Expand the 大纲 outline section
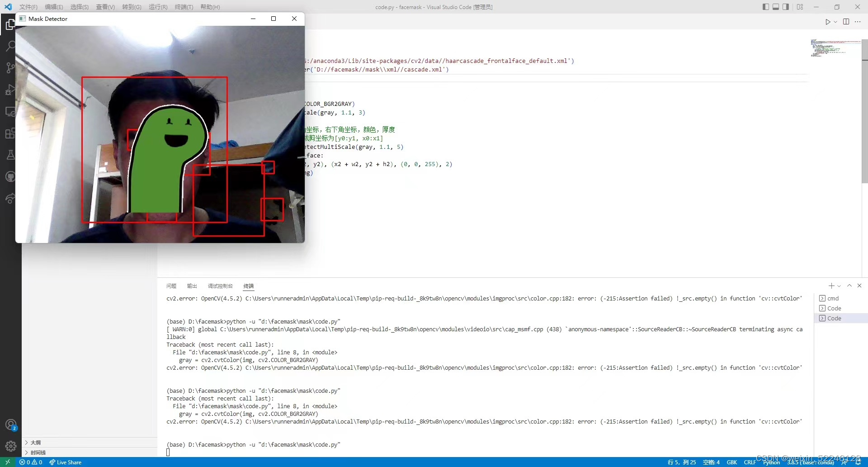 pyautogui.click(x=90, y=443)
